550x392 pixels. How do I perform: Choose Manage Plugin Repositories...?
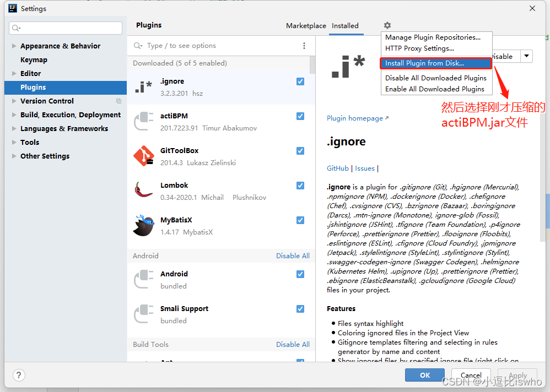pyautogui.click(x=433, y=37)
